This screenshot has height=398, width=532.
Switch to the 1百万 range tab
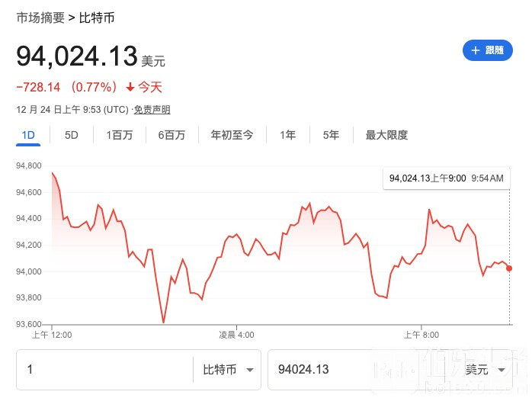point(120,135)
